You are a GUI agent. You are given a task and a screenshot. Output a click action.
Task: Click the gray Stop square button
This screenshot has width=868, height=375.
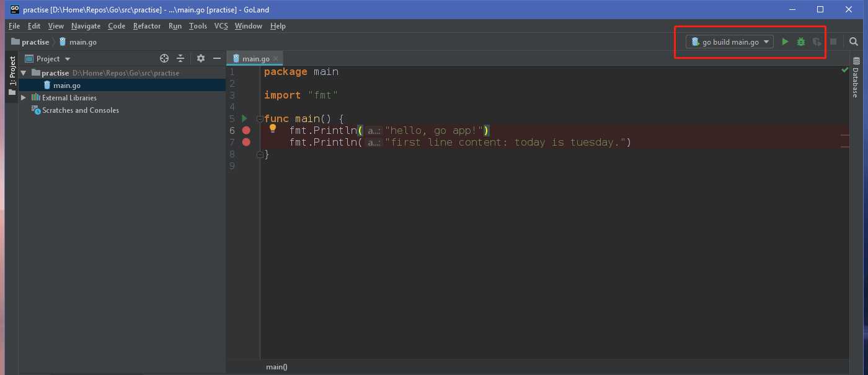[833, 42]
